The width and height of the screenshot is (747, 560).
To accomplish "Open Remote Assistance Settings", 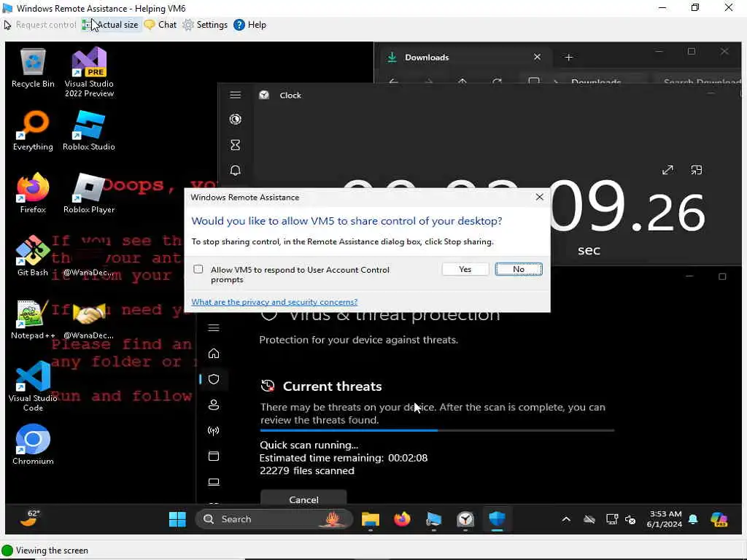I will coord(205,25).
